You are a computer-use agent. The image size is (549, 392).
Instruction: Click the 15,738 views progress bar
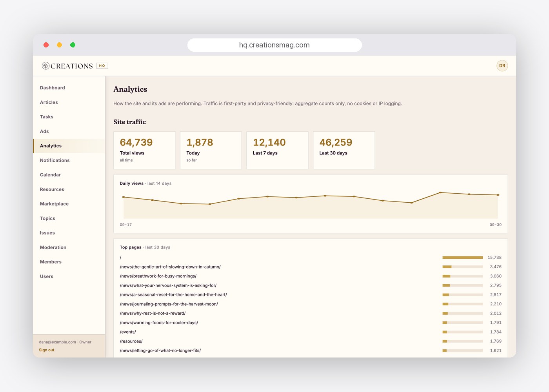click(463, 258)
